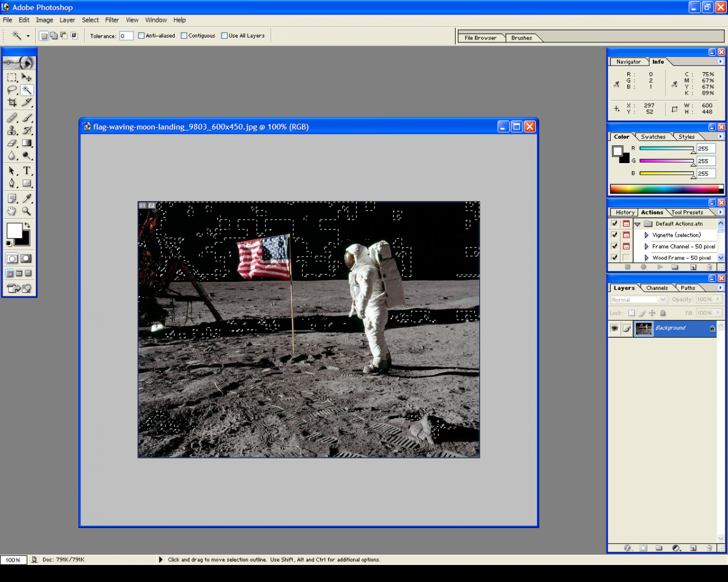Image resolution: width=728 pixels, height=582 pixels.
Task: Click the color ramp spectrum bar
Action: tap(664, 189)
